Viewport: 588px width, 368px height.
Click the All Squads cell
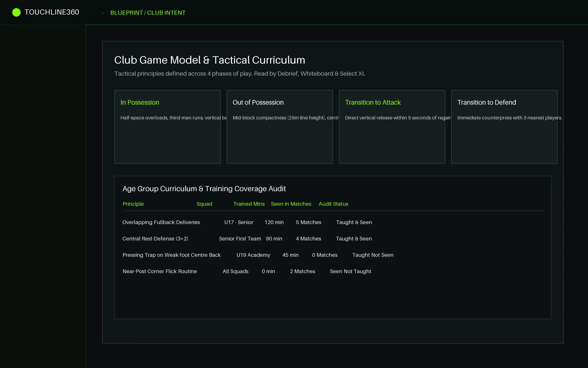pos(235,271)
